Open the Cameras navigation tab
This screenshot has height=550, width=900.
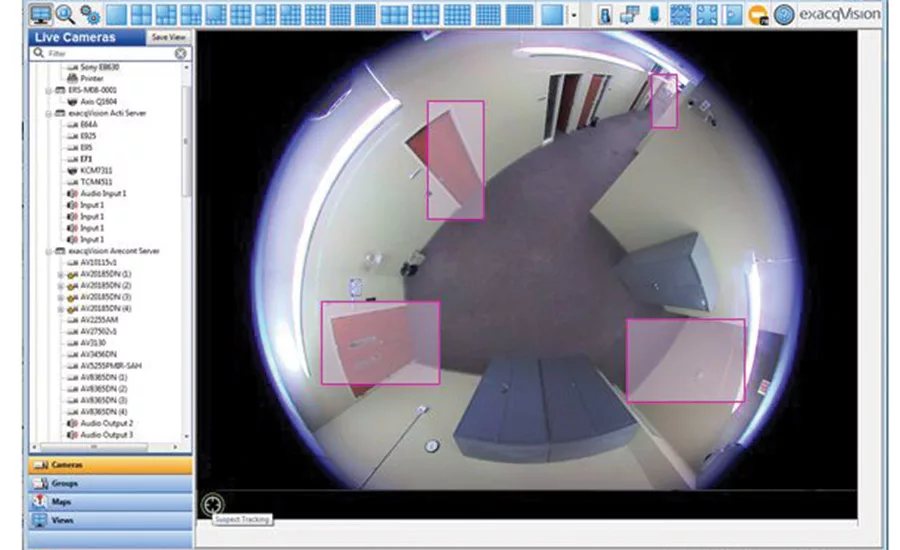(110, 465)
